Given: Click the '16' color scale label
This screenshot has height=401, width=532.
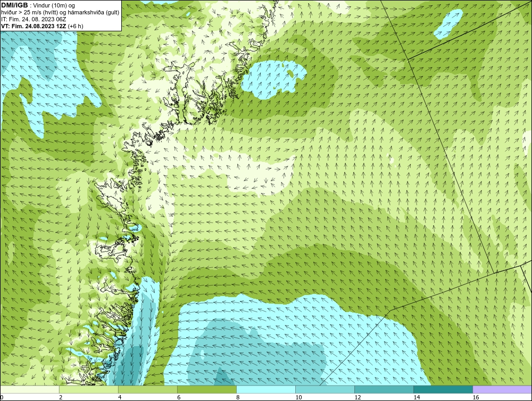Looking at the screenshot, I should coord(476,397).
